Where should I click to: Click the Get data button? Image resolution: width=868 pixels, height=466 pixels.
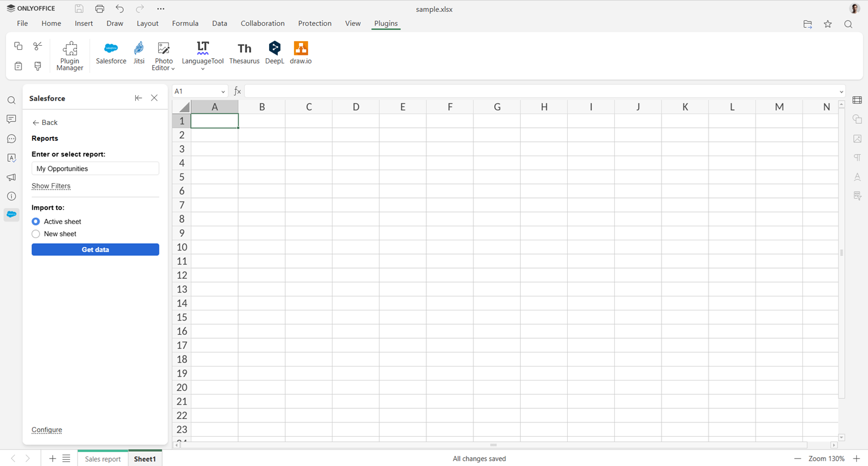[x=95, y=249]
